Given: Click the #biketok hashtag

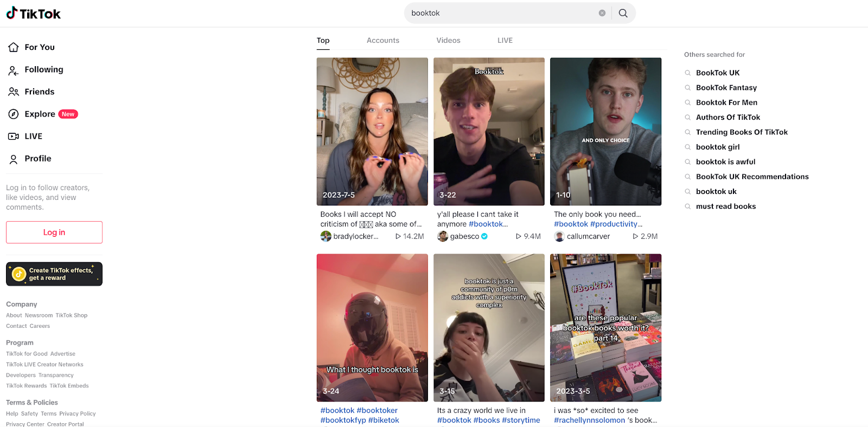Looking at the screenshot, I should click(384, 420).
